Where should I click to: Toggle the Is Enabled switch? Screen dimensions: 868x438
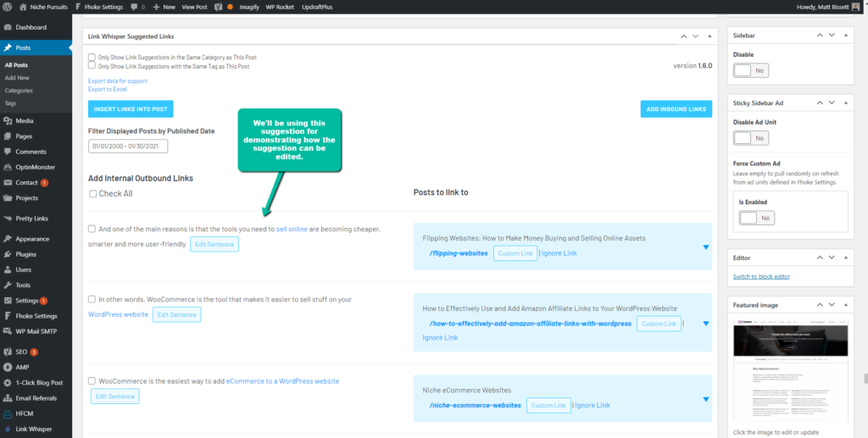point(757,218)
